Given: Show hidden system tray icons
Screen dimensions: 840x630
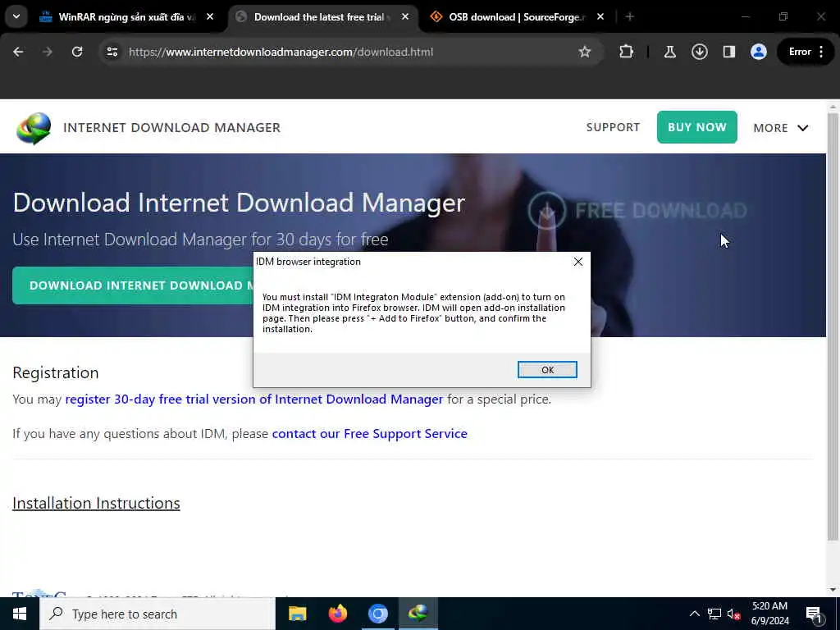Looking at the screenshot, I should [694, 614].
